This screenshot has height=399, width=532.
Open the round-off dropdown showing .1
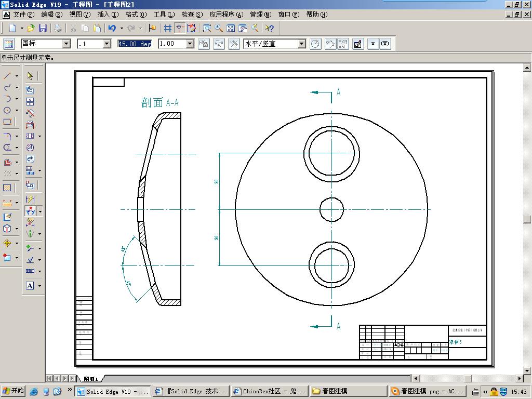coord(107,44)
